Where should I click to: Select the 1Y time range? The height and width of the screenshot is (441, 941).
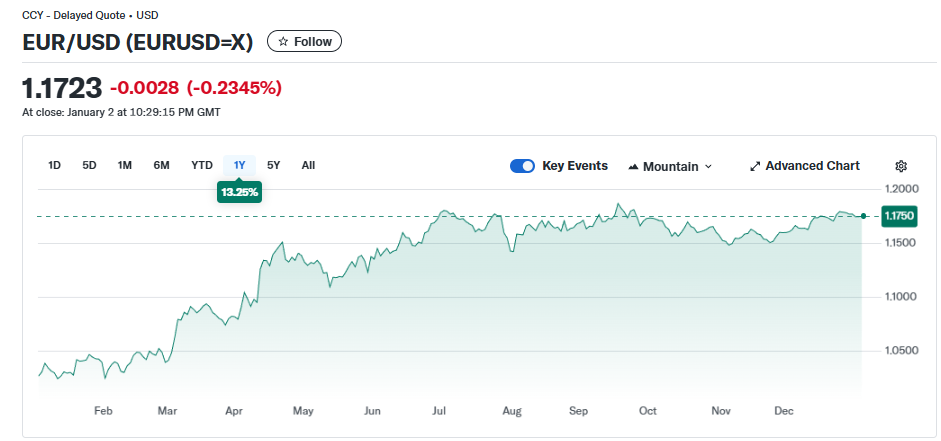pyautogui.click(x=240, y=165)
